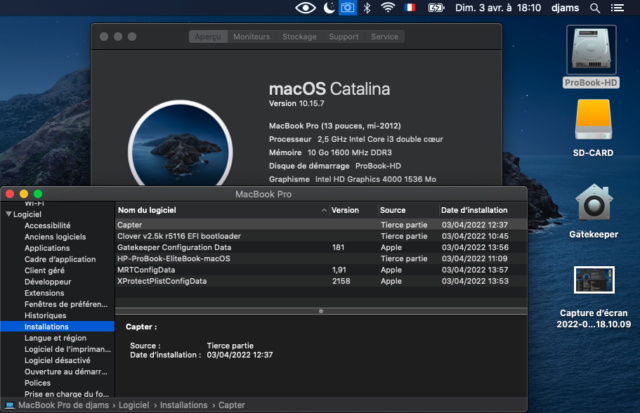Select Installations in the sidebar
This screenshot has height=413, width=640.
click(57, 326)
